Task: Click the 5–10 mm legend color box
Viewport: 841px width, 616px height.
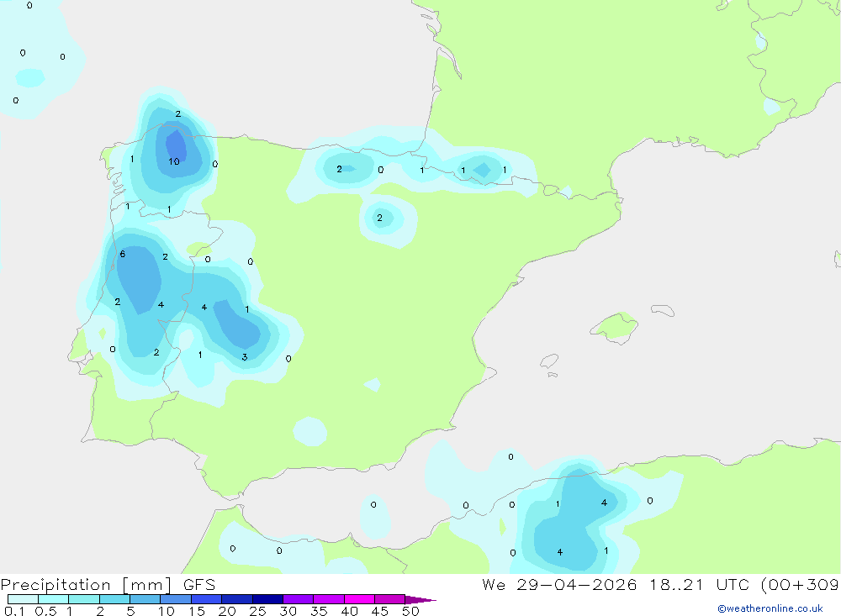Action: click(x=145, y=599)
